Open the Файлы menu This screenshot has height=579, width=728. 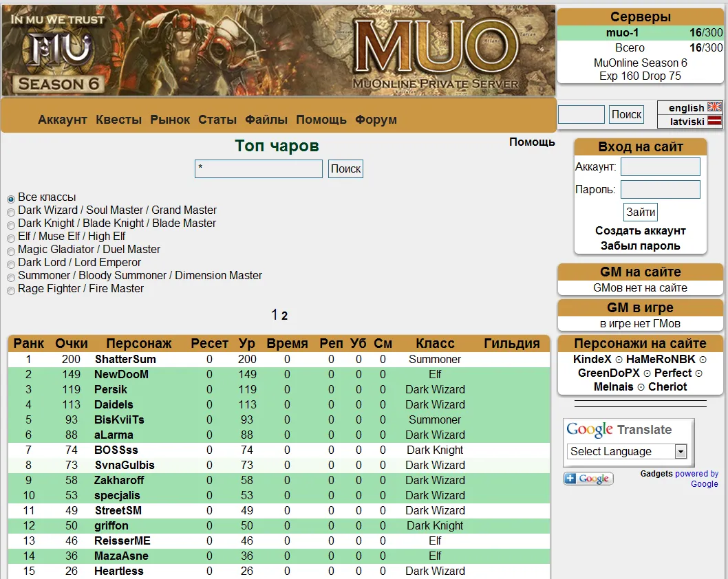click(x=266, y=120)
